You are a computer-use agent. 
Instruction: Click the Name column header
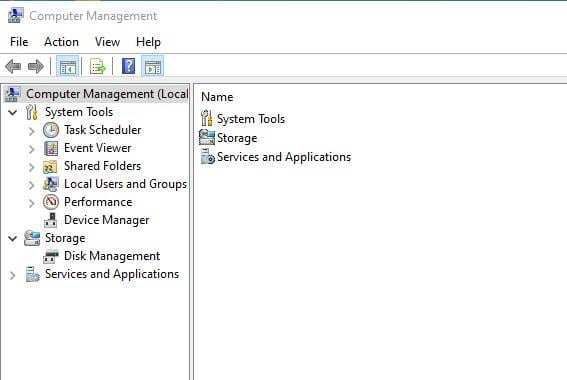click(x=217, y=97)
